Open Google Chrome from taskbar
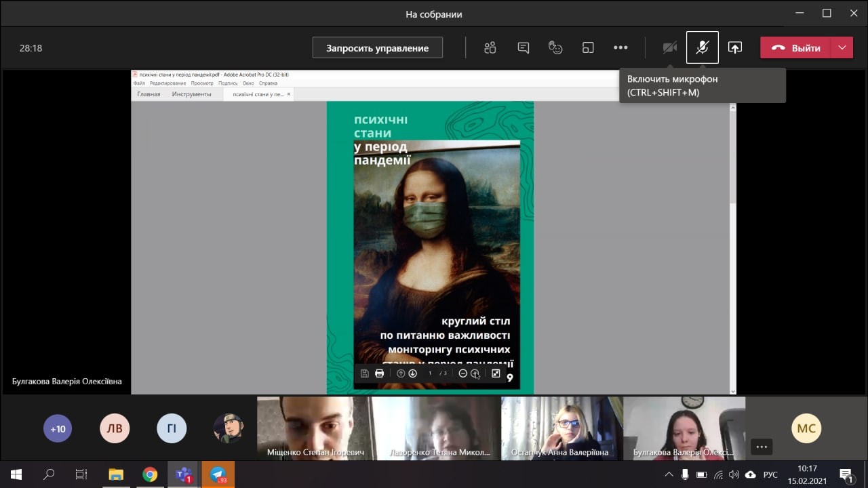This screenshot has width=868, height=488. pos(150,474)
